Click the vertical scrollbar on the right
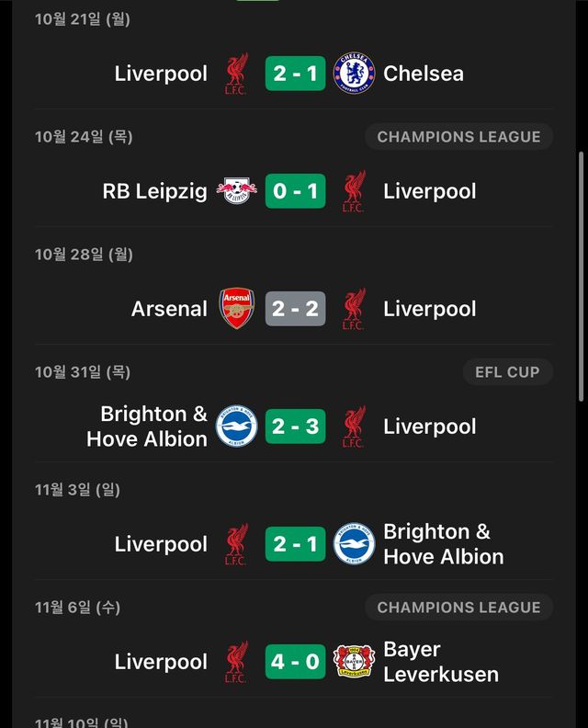Screen dimensions: 588x728 [581, 276]
